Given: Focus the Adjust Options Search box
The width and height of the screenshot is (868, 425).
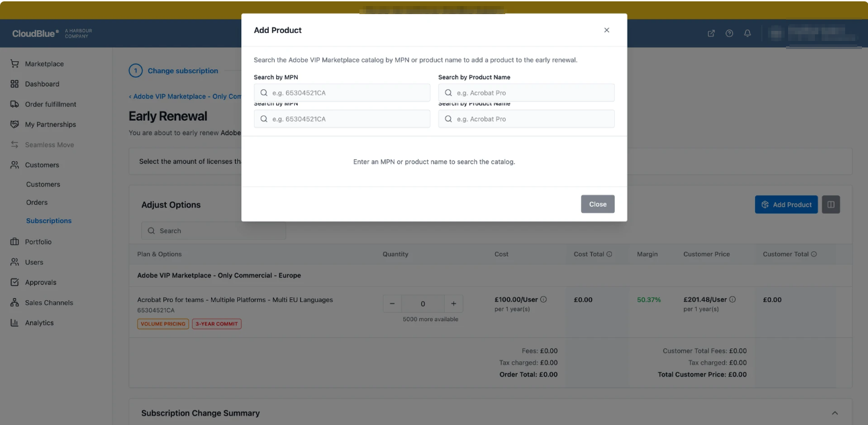Looking at the screenshot, I should 214,231.
